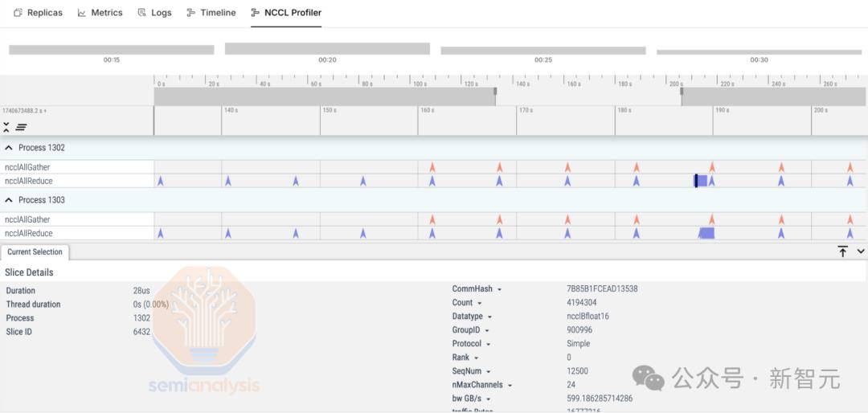Select the highlighted ncclAllReduce slice in Process 1302

(701, 181)
